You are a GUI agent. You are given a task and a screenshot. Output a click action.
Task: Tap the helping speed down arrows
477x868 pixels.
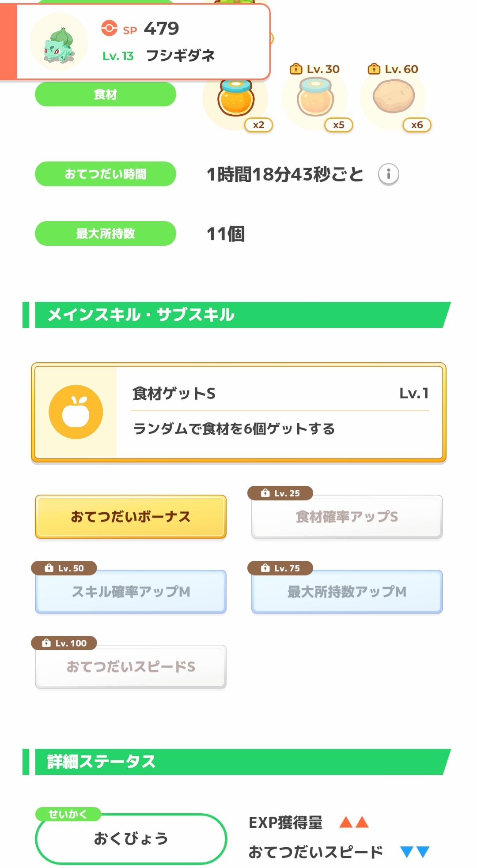pos(414,852)
